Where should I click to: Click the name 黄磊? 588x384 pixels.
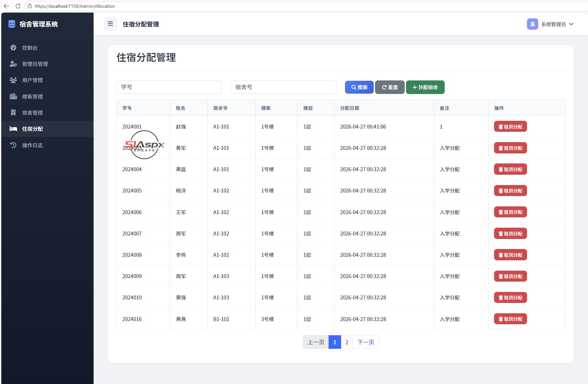pyautogui.click(x=181, y=169)
